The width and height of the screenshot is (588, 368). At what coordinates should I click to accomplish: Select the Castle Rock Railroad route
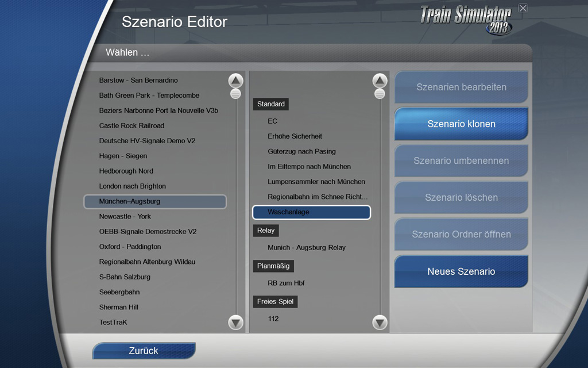tap(131, 125)
